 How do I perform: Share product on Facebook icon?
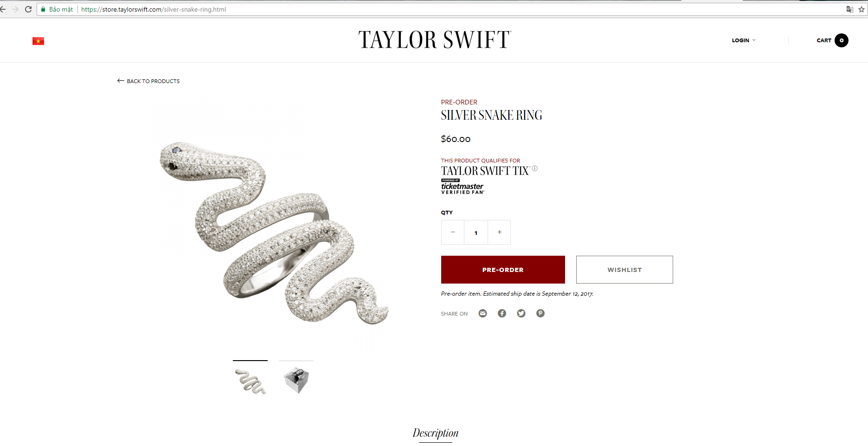(x=502, y=313)
